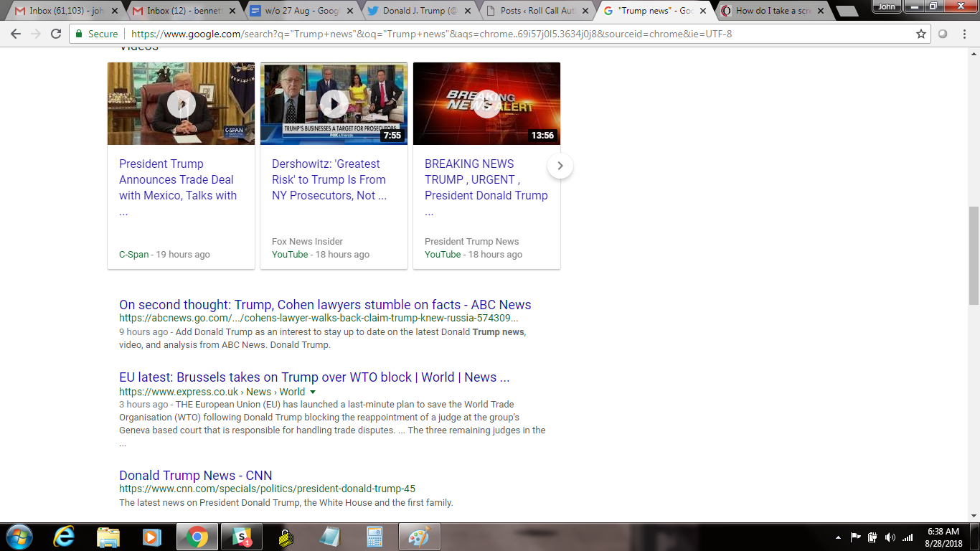Image resolution: width=980 pixels, height=551 pixels.
Task: Click the round extension icon beside the star
Action: (943, 34)
